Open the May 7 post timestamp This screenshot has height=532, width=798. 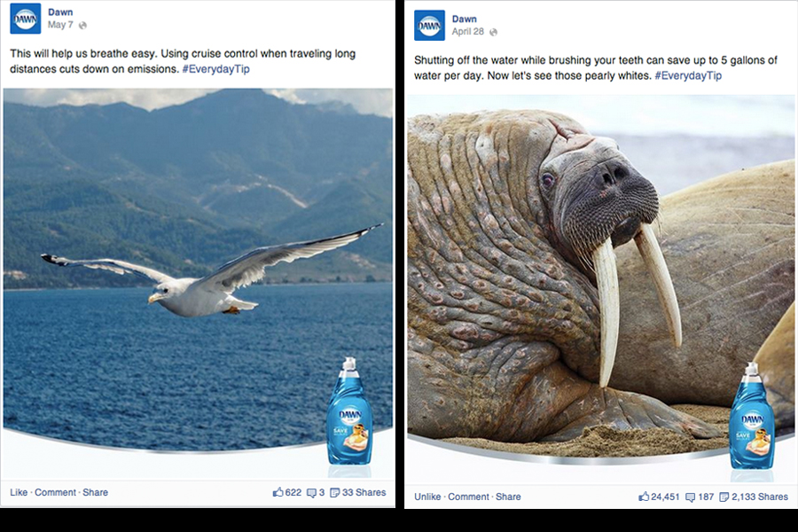pyautogui.click(x=60, y=25)
